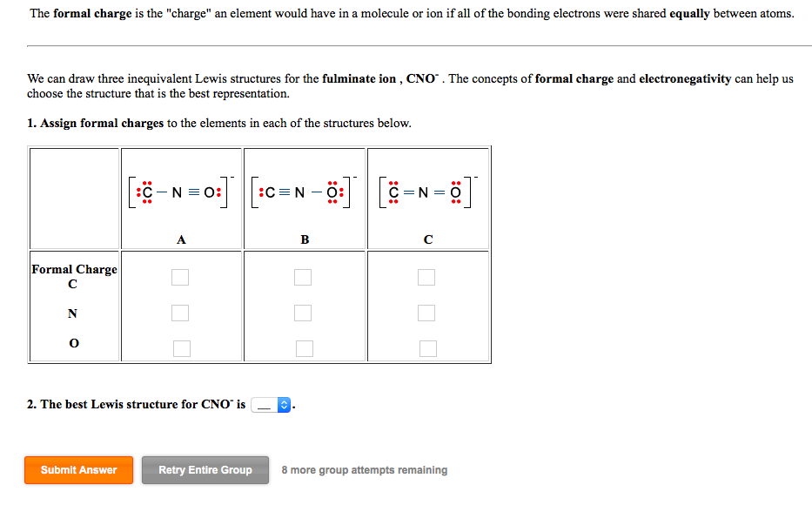Click the formal charge box for C in structure C

[426, 277]
